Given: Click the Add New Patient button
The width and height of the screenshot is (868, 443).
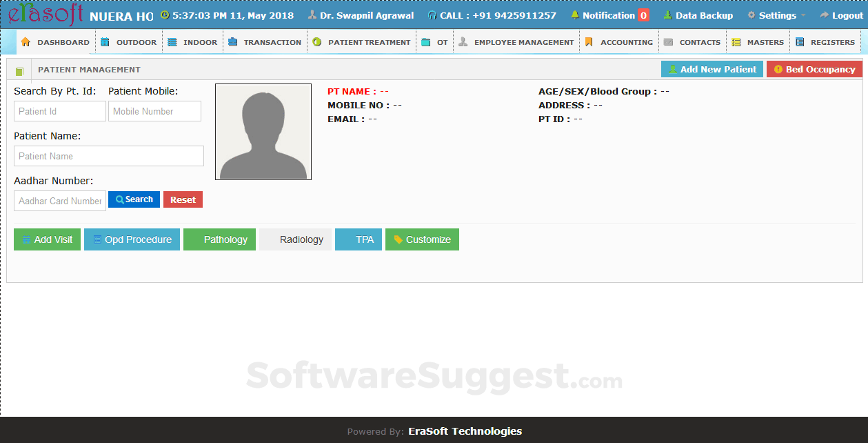Looking at the screenshot, I should pyautogui.click(x=711, y=69).
